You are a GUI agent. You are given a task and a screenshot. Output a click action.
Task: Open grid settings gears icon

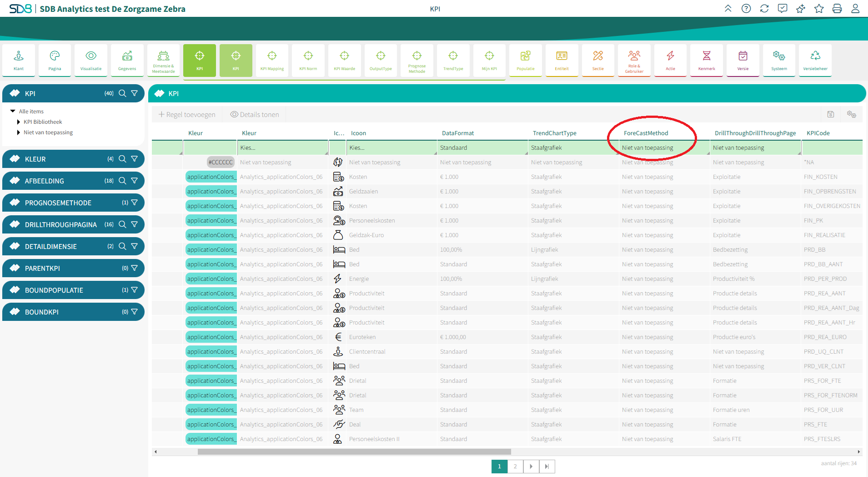[x=852, y=114]
